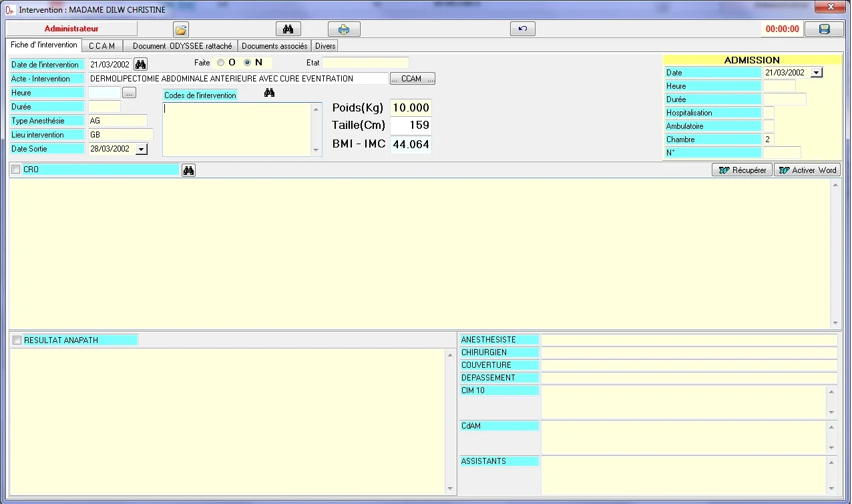Click the Codes de l'intervention text area
Image resolution: width=852 pixels, height=504 pixels.
[238, 130]
